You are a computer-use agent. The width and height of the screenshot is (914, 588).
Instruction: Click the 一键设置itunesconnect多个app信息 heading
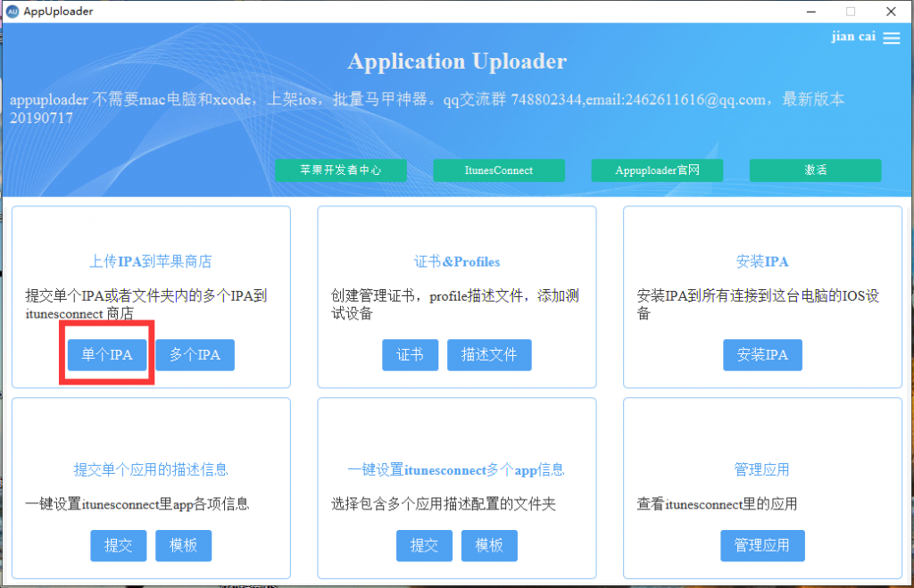[456, 469]
